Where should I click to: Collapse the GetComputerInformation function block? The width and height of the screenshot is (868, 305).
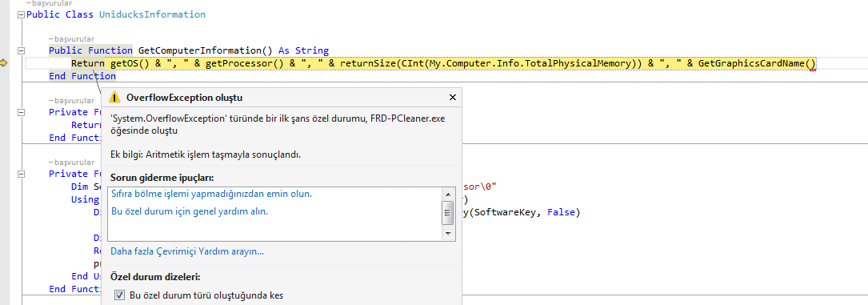(22, 50)
